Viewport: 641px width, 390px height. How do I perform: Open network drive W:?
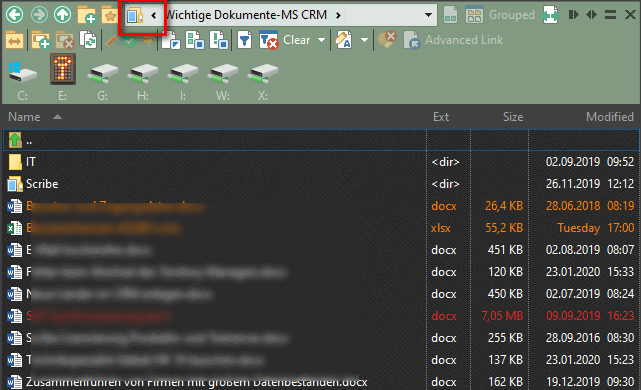click(223, 81)
